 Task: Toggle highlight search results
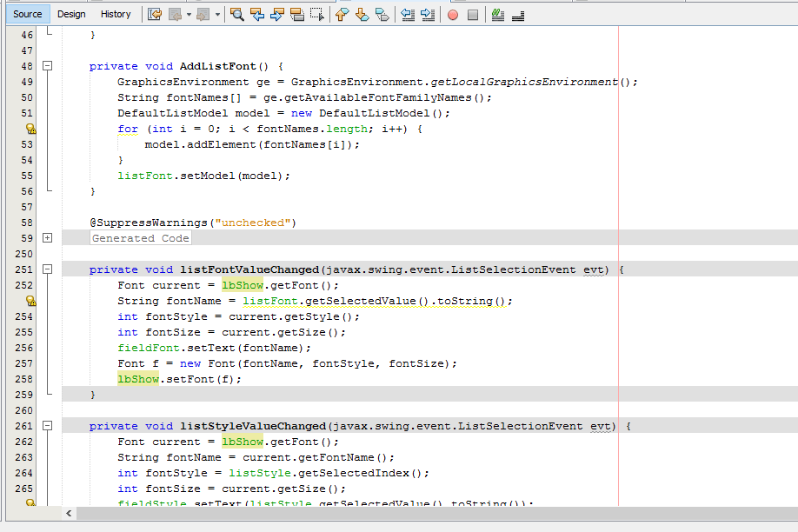pos(299,14)
